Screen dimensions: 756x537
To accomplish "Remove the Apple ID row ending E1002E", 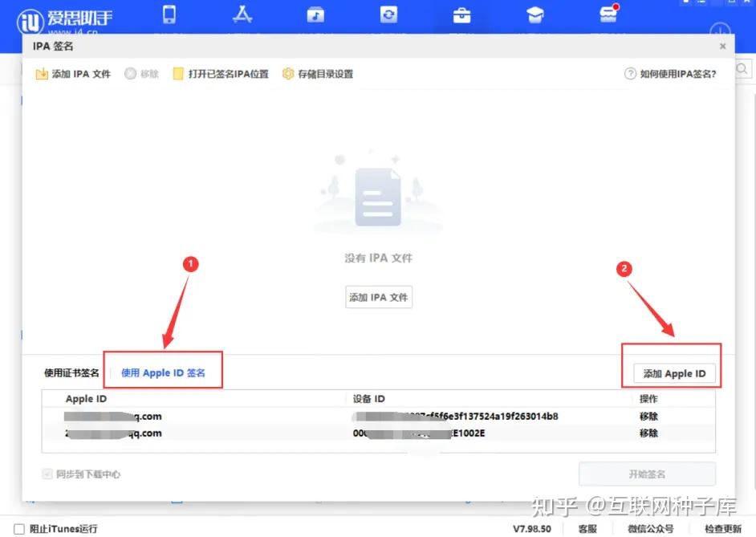I will tap(648, 433).
